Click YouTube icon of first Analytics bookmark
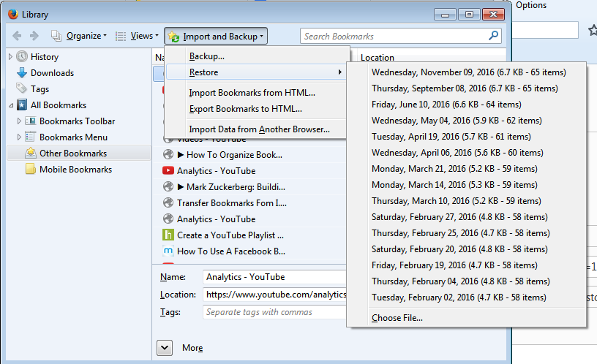 [x=168, y=170]
